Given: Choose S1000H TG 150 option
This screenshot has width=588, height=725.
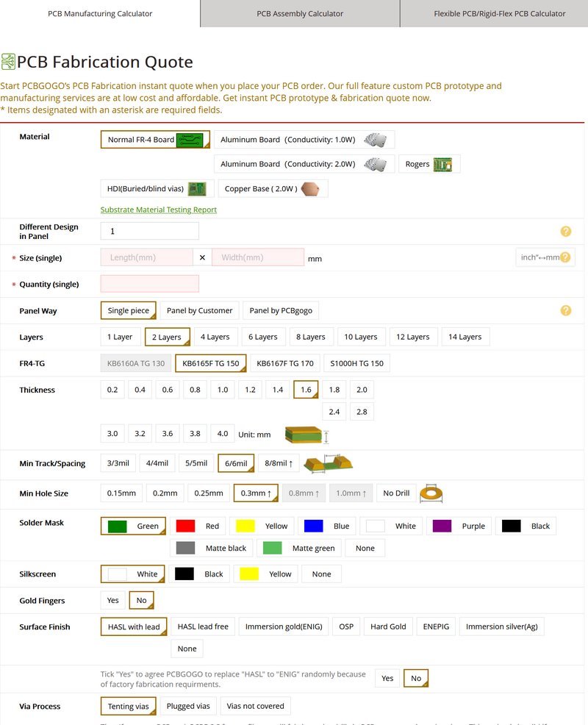Looking at the screenshot, I should (x=356, y=363).
